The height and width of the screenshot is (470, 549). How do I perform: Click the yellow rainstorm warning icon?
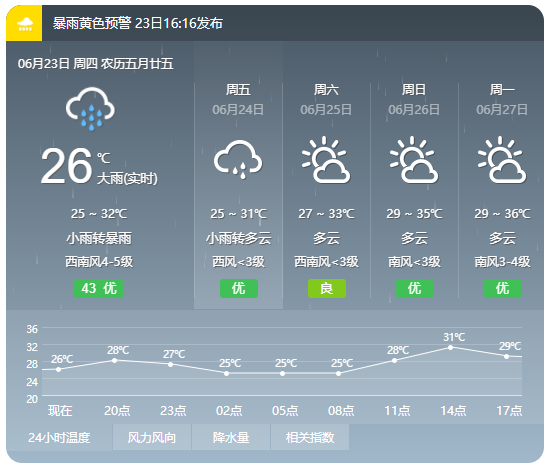pyautogui.click(x=24, y=23)
